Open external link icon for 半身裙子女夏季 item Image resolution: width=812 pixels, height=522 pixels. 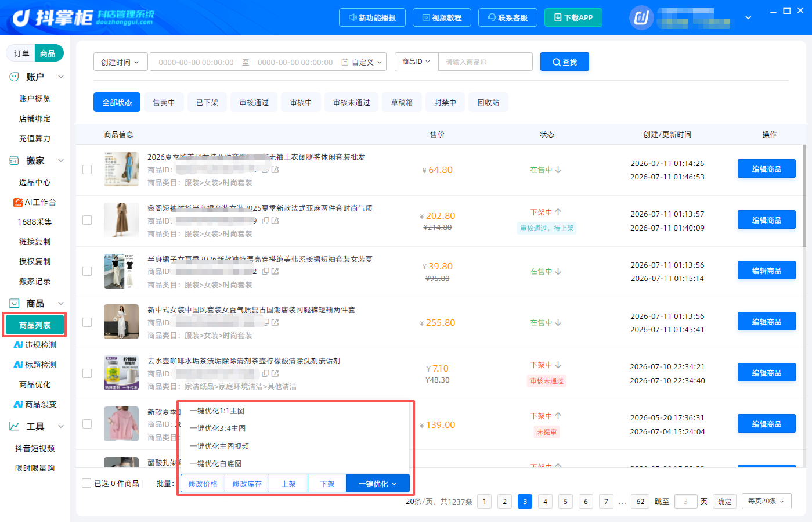pyautogui.click(x=275, y=271)
